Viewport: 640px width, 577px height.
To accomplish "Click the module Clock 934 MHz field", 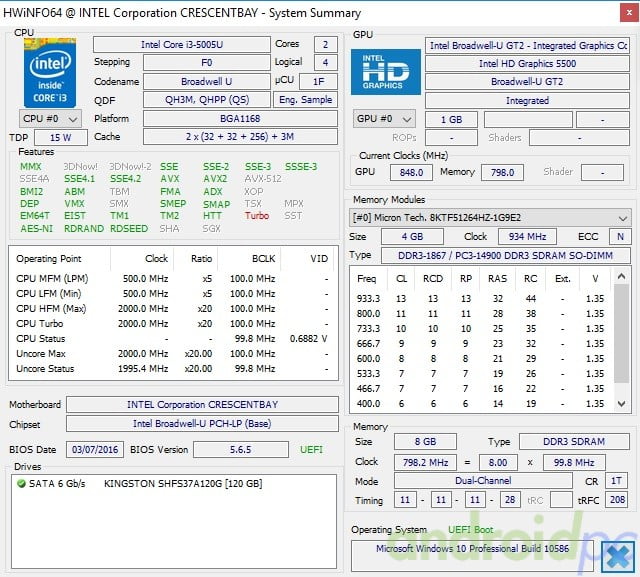I will point(527,237).
